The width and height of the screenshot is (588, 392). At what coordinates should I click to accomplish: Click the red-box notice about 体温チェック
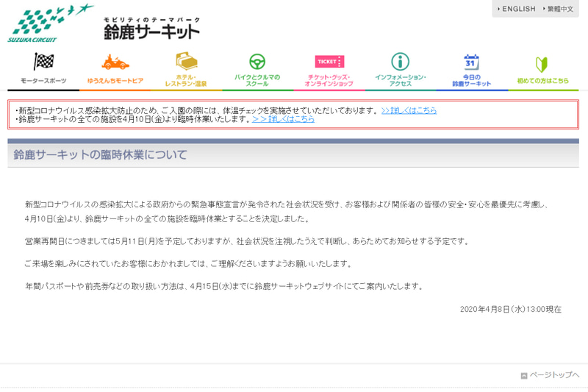pyautogui.click(x=198, y=110)
